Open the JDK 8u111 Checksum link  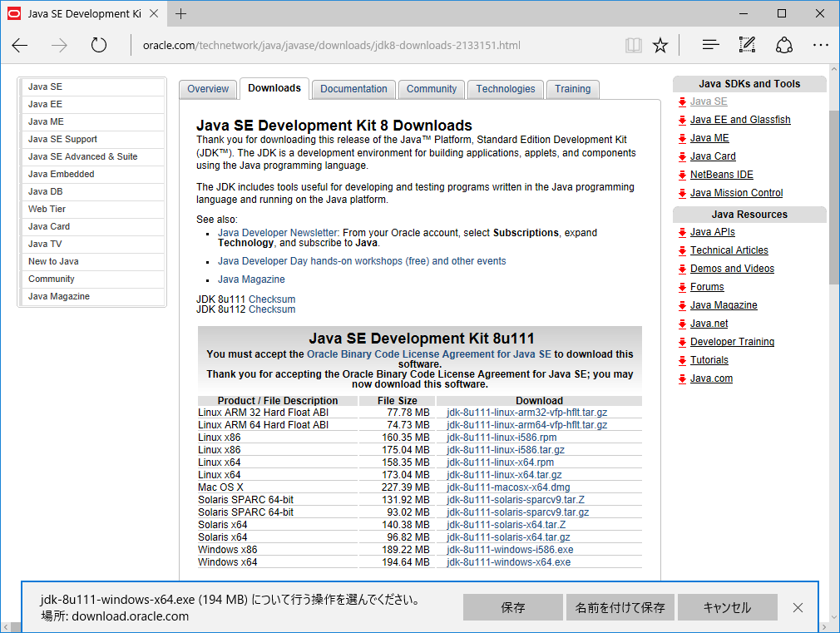272,299
